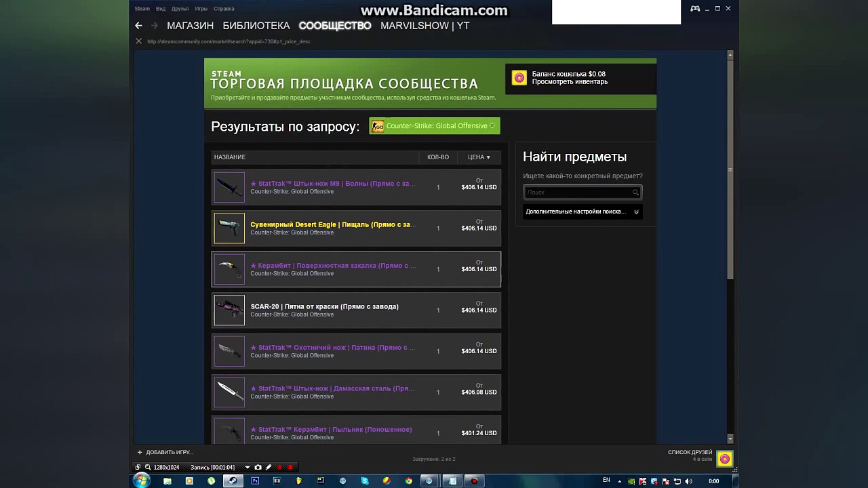This screenshot has height=488, width=868.
Task: Show hidden tray icons arrow
Action: coord(618,481)
